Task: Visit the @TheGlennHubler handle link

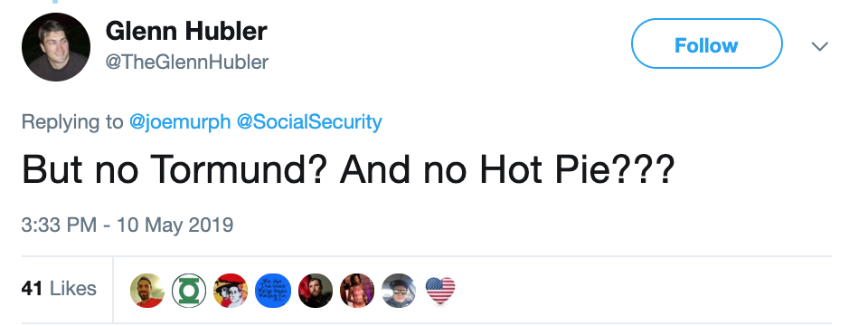Action: pyautogui.click(x=186, y=62)
